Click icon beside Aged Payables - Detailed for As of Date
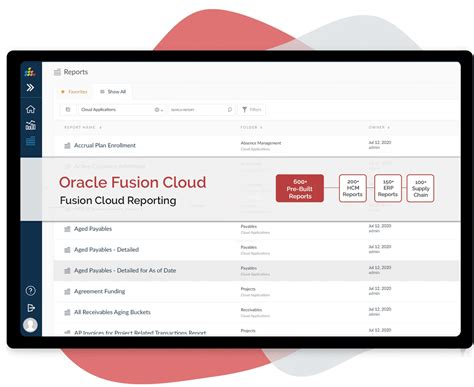 click(67, 271)
